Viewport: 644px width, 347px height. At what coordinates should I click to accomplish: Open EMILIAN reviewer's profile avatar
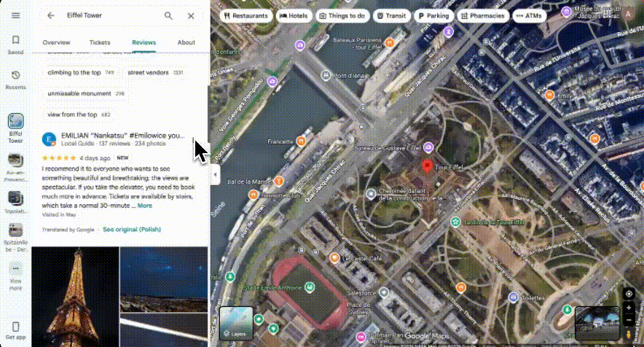pyautogui.click(x=49, y=139)
